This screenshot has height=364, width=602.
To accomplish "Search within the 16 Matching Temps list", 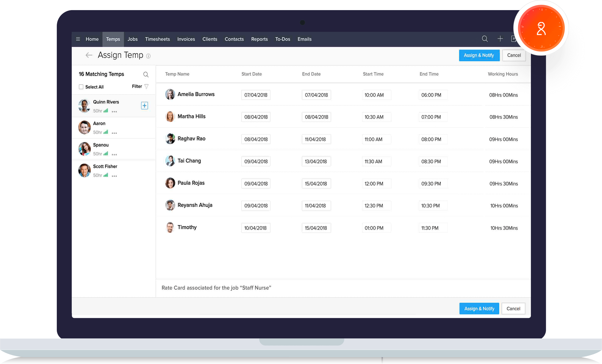I will (146, 74).
